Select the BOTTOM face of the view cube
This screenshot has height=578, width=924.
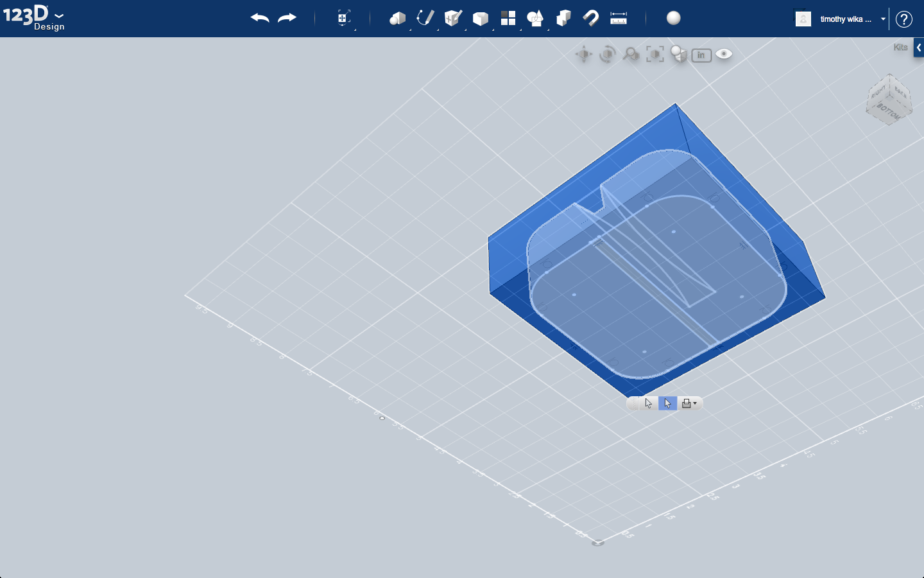point(888,111)
